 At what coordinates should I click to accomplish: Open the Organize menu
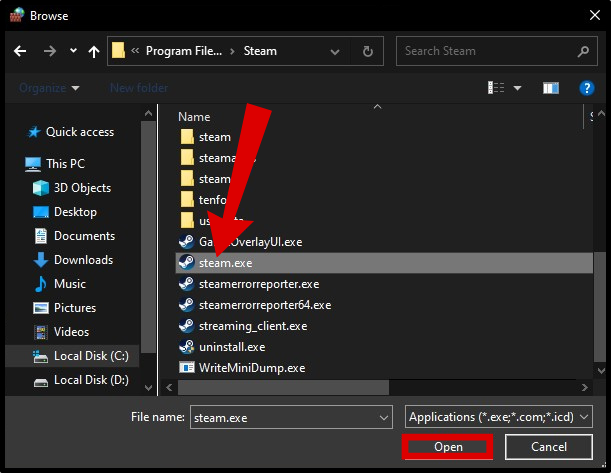tap(49, 88)
